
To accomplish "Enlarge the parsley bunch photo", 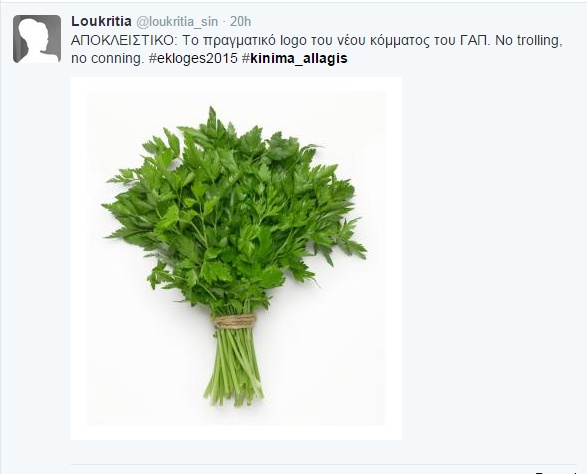I will (x=236, y=258).
